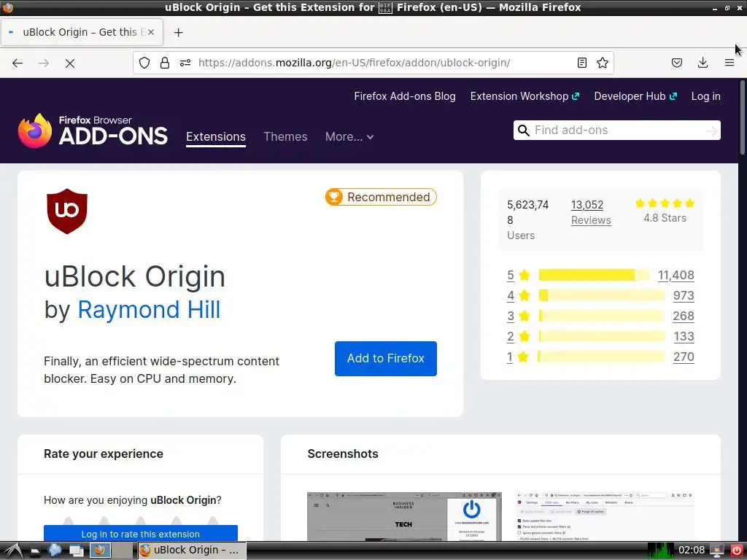
Task: Launch the taskbar web browser globe icon
Action: click(x=55, y=551)
